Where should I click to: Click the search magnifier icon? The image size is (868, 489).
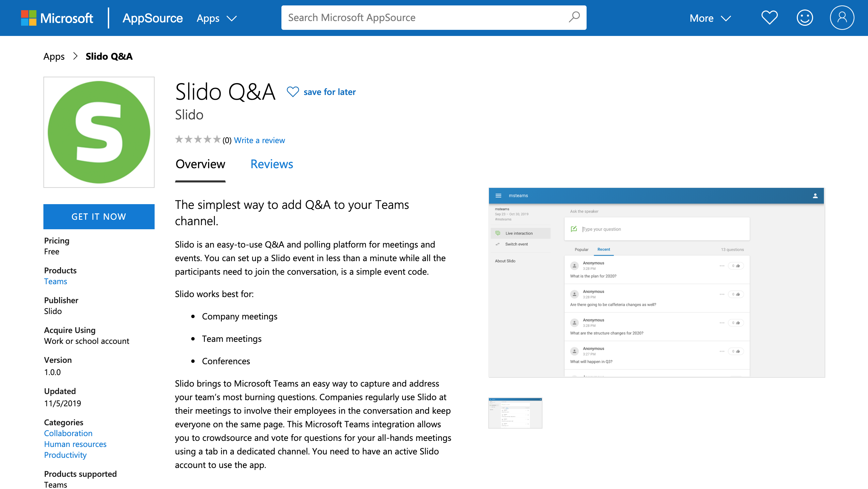pos(574,17)
